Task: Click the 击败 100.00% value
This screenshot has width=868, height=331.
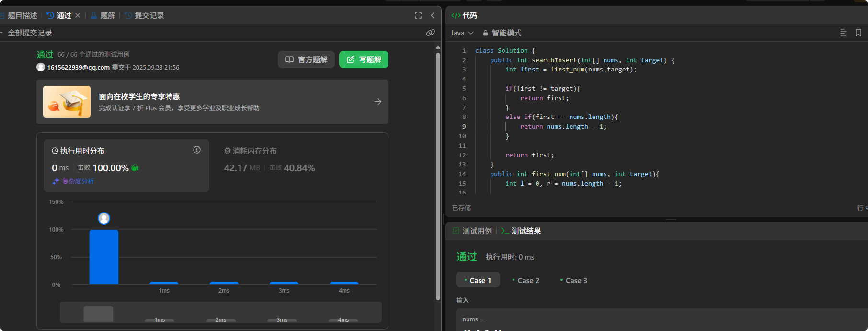Action: click(x=103, y=168)
